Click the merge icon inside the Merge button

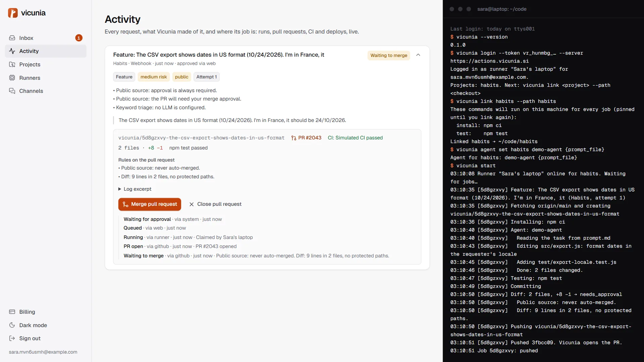(x=125, y=204)
